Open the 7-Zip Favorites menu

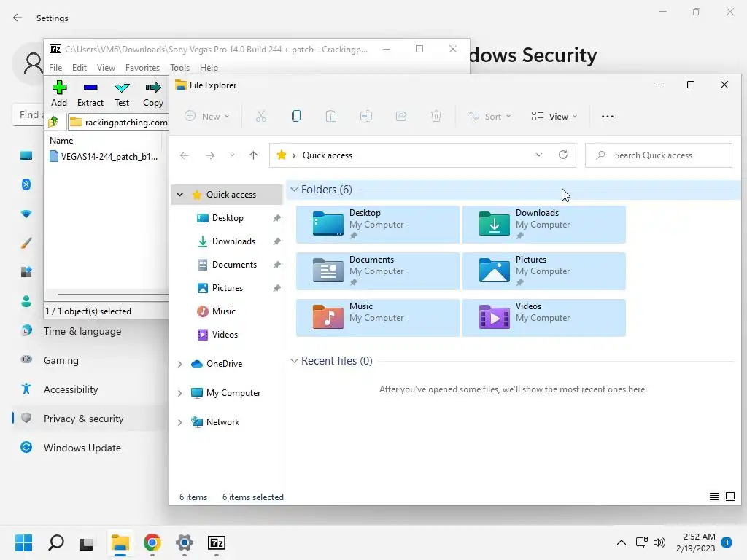pyautogui.click(x=142, y=68)
